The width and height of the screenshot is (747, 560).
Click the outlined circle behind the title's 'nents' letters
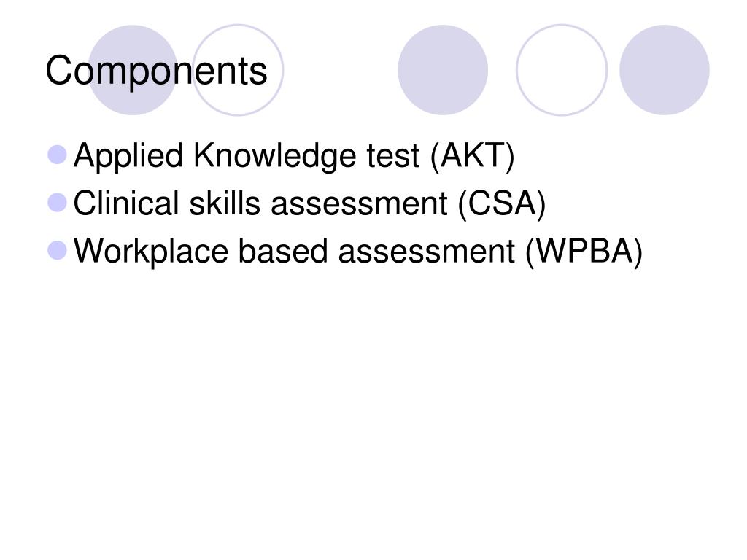point(238,70)
